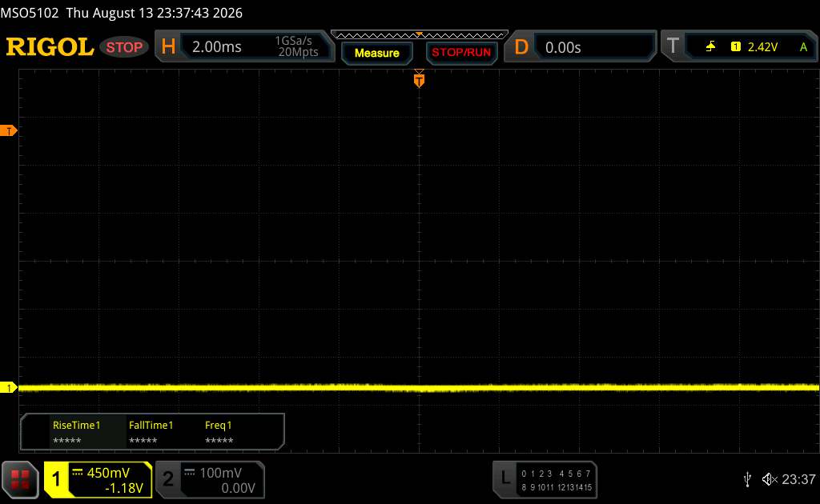Click the channel 1 DC coupling icon
The width and height of the screenshot is (820, 504).
tap(78, 473)
